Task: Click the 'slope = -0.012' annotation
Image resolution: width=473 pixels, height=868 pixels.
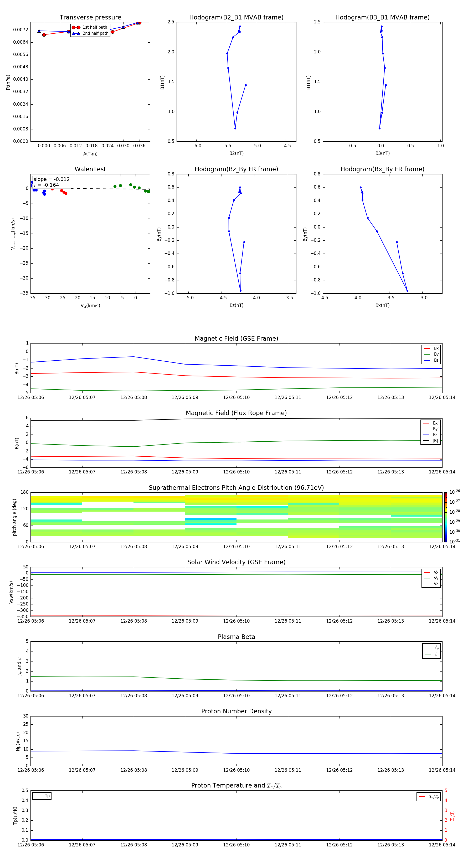Action: pyautogui.click(x=52, y=179)
